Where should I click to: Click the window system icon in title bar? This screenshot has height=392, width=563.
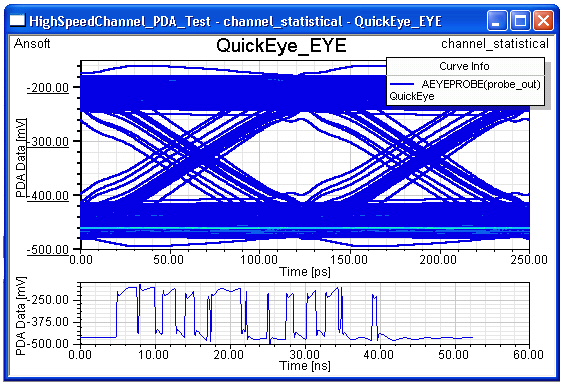[x=17, y=21]
